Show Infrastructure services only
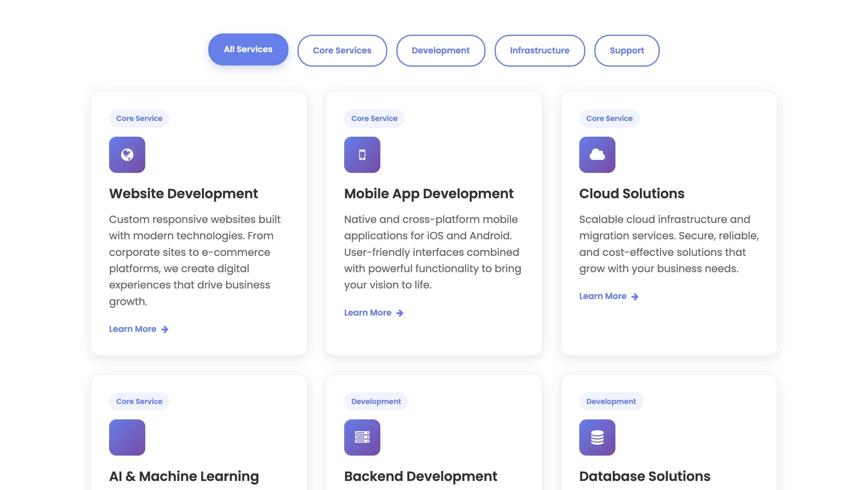 click(x=539, y=51)
